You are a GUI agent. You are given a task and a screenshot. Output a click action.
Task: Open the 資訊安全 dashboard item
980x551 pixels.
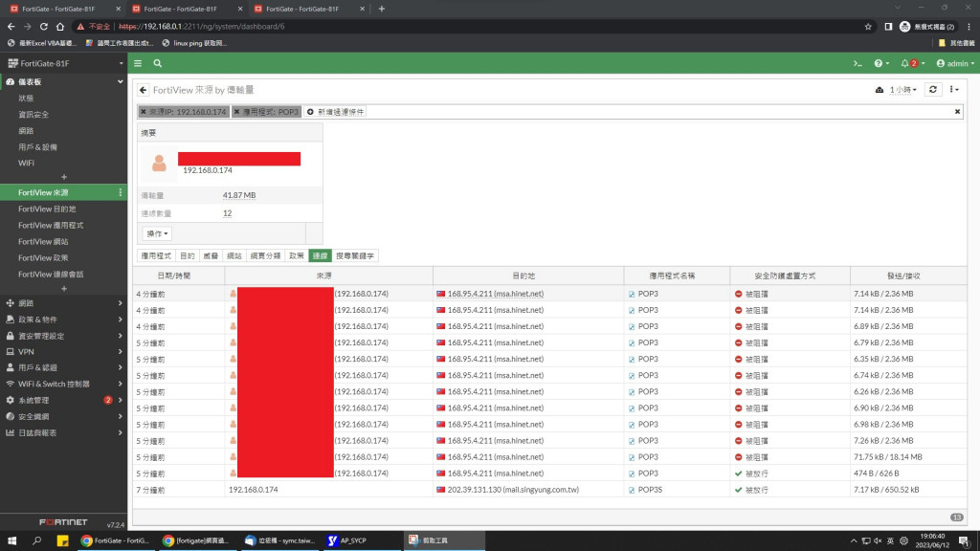(x=33, y=115)
